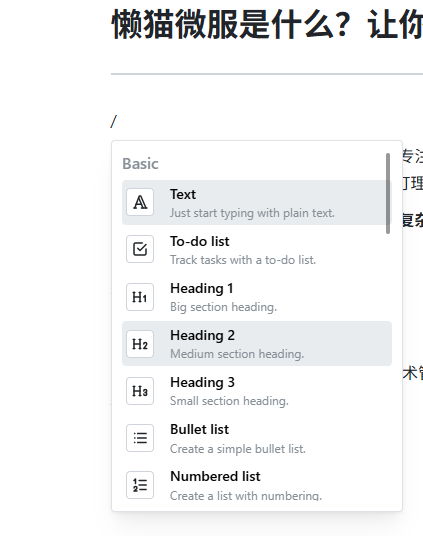Click 'Track tasks with a to-do list' description
423x536 pixels.
[x=243, y=260]
